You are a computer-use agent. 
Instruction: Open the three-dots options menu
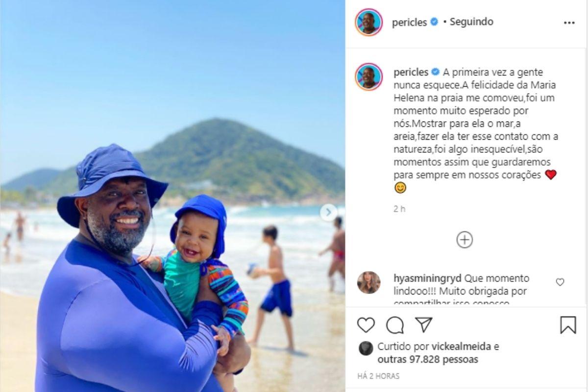569,23
